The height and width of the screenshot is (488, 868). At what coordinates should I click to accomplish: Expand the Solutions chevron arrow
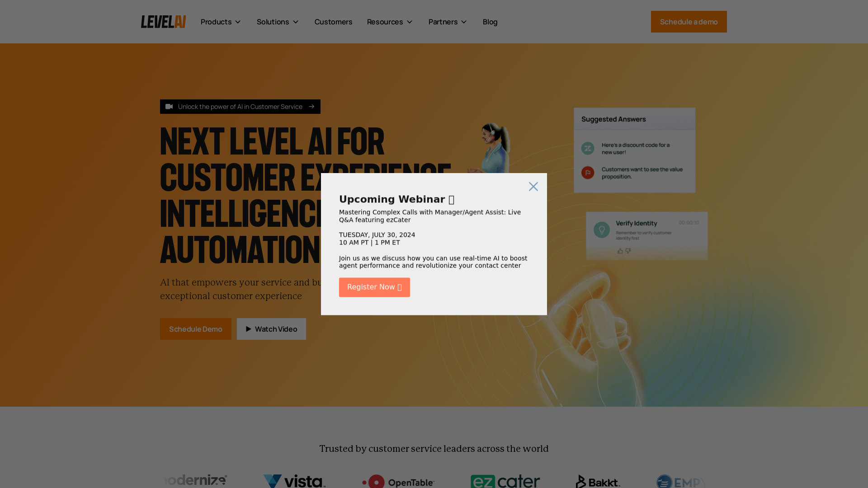[x=295, y=22]
